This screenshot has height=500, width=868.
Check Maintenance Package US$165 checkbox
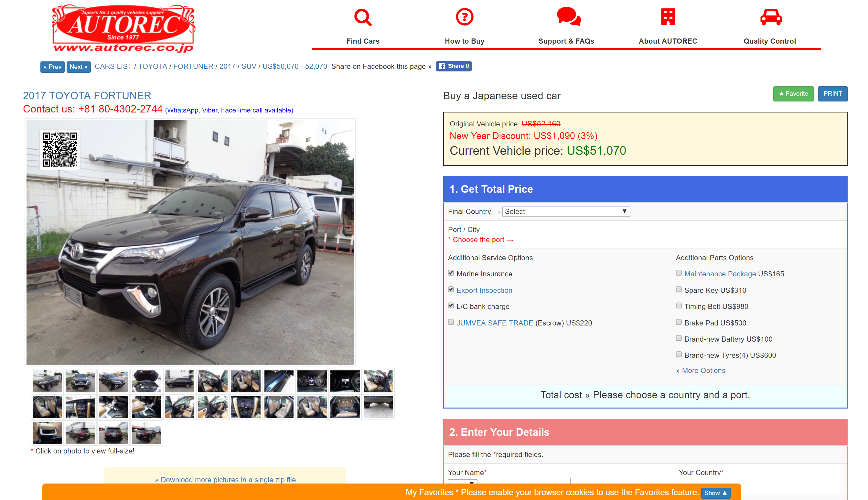click(678, 273)
